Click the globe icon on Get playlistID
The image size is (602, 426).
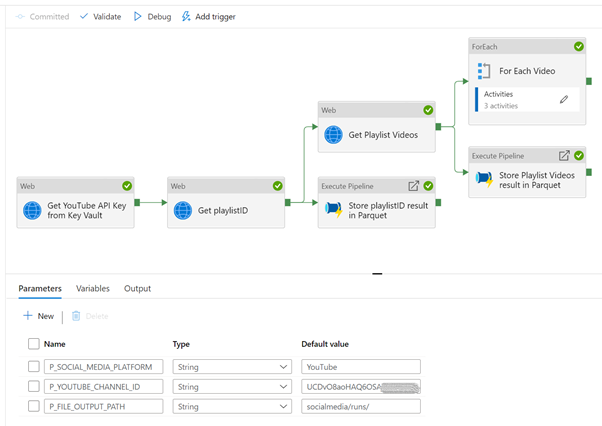(x=183, y=210)
